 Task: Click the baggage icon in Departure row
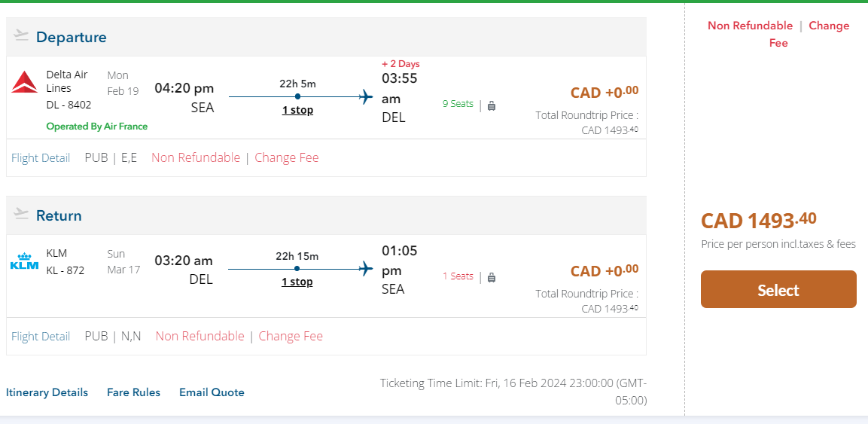click(492, 105)
